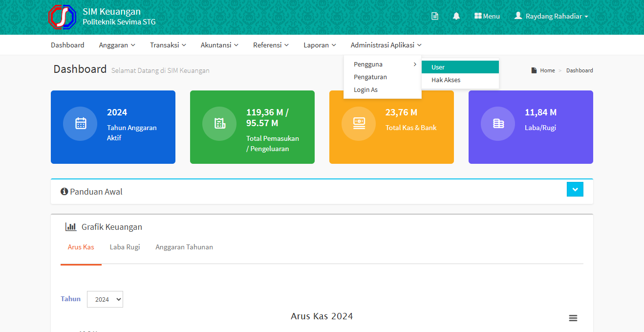Click the Selamat Datang di SIM Keuangan text
This screenshot has height=332, width=644.
tap(160, 70)
